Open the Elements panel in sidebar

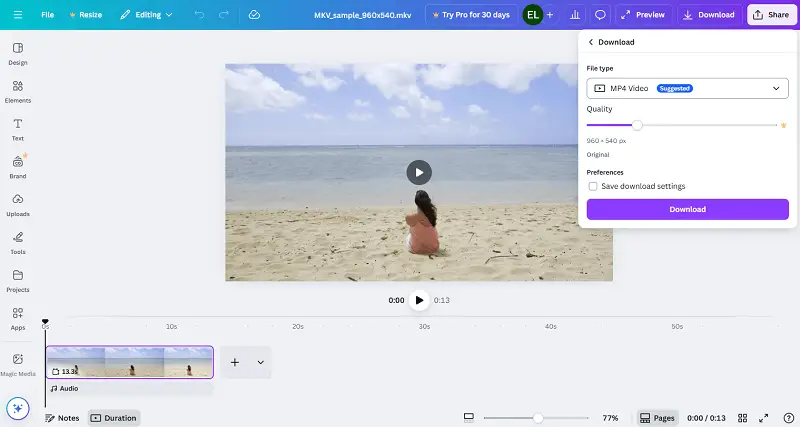[x=18, y=91]
